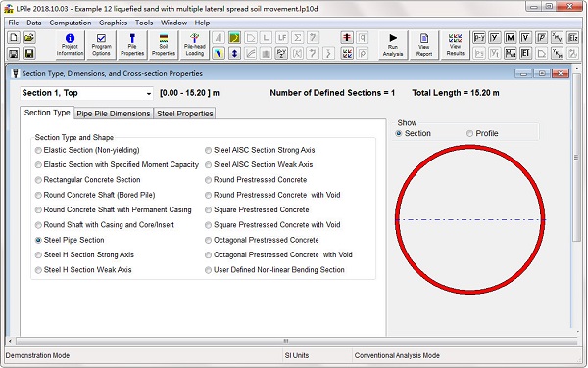Open the Data menu
The width and height of the screenshot is (588, 368).
pyautogui.click(x=34, y=23)
